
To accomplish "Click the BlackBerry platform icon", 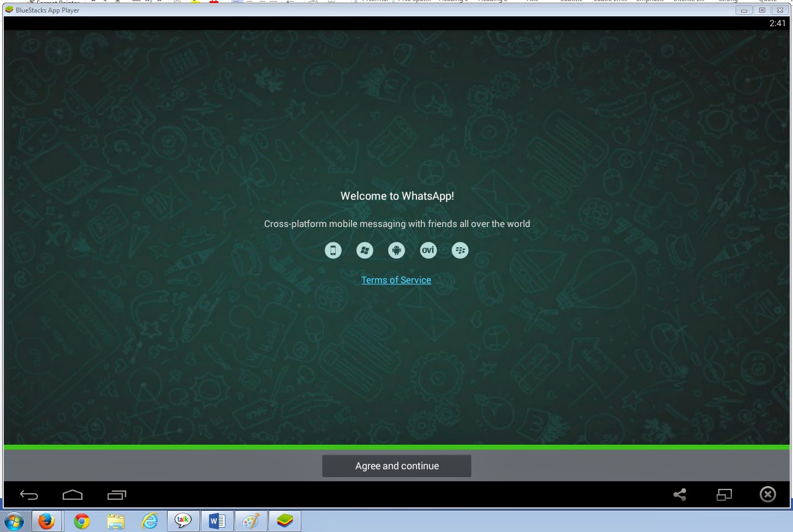I will 460,250.
